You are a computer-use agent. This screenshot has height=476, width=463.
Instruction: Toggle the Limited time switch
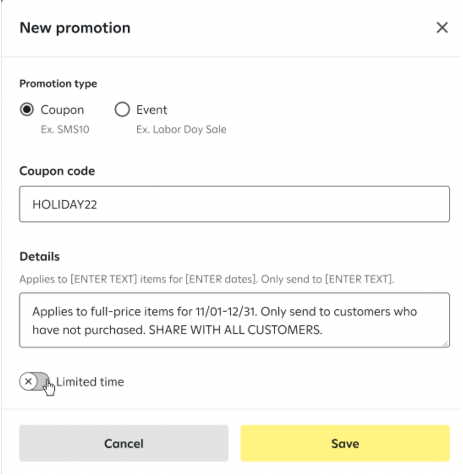tap(35, 382)
